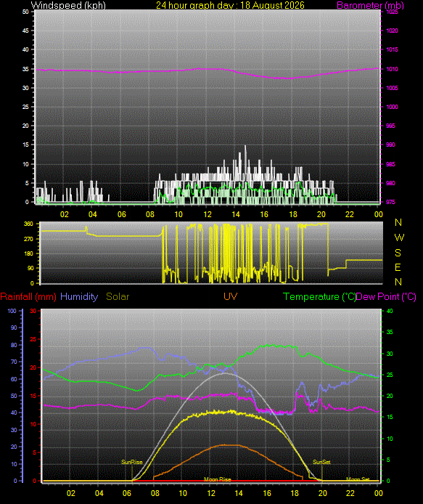Click the 'Windspeed (kph)' axis title
The width and height of the screenshot is (423, 504).
(x=68, y=5)
